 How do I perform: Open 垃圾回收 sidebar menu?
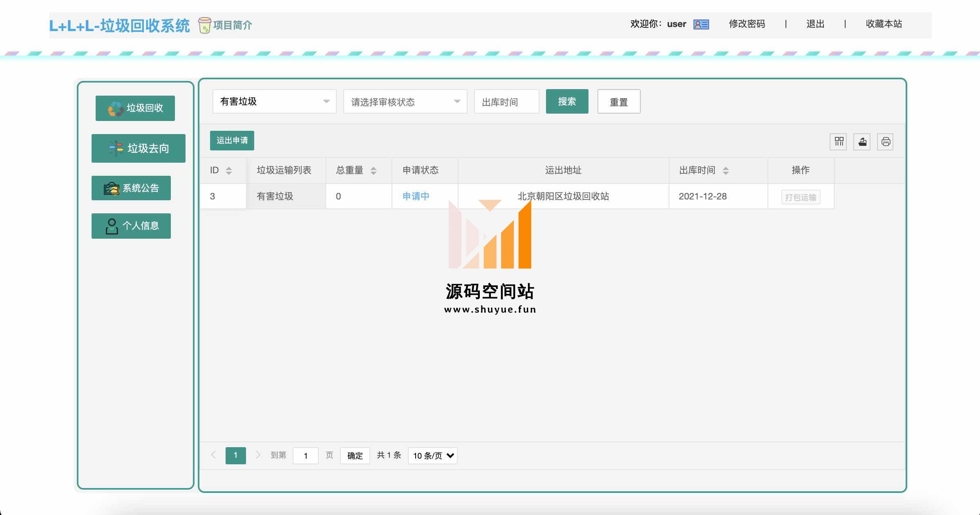pos(135,108)
